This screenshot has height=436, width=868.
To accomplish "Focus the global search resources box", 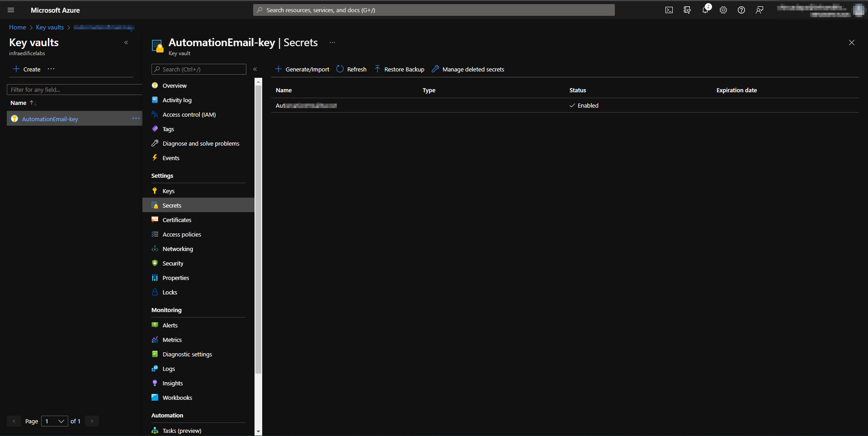I will [x=434, y=10].
